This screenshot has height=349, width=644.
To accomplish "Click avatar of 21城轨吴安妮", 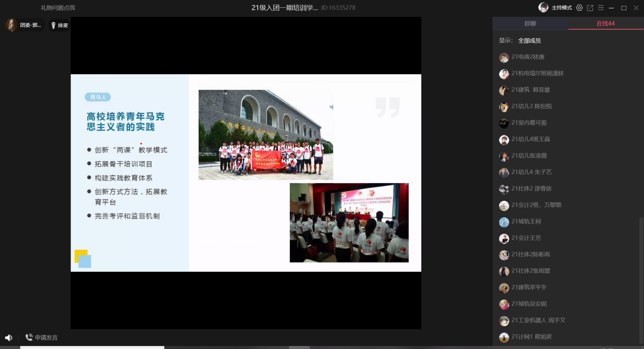I will 504,304.
